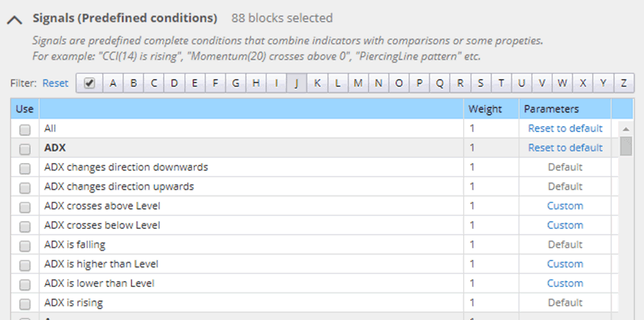Tick ADX is falling checkbox
The height and width of the screenshot is (320, 644).
point(25,245)
